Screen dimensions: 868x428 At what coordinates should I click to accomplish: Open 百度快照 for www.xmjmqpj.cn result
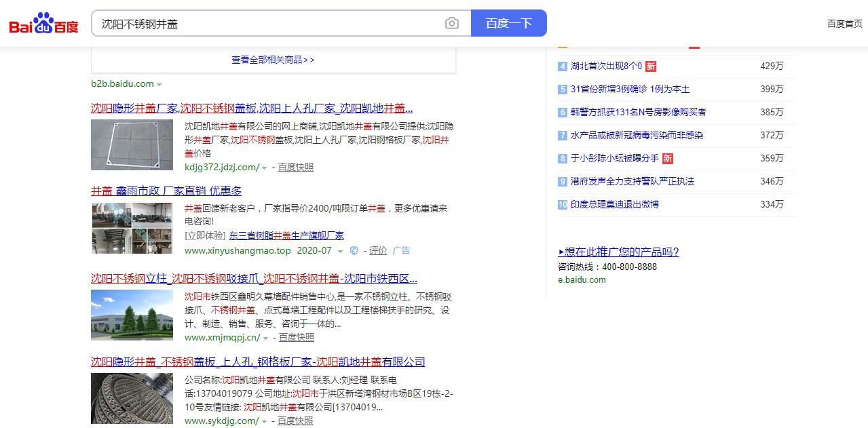point(297,337)
